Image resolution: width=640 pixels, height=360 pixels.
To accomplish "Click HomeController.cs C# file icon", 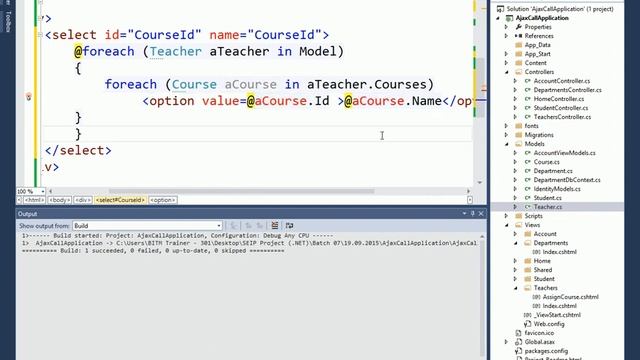I will pyautogui.click(x=527, y=99).
